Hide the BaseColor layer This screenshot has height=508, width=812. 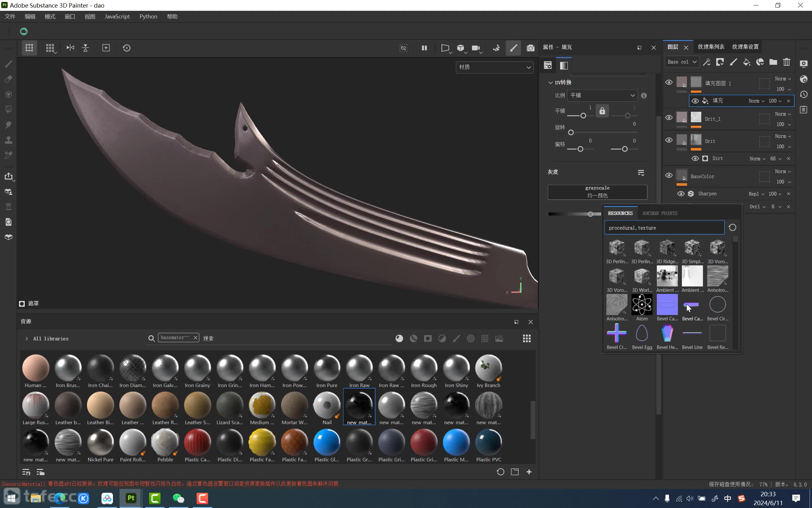pos(669,175)
